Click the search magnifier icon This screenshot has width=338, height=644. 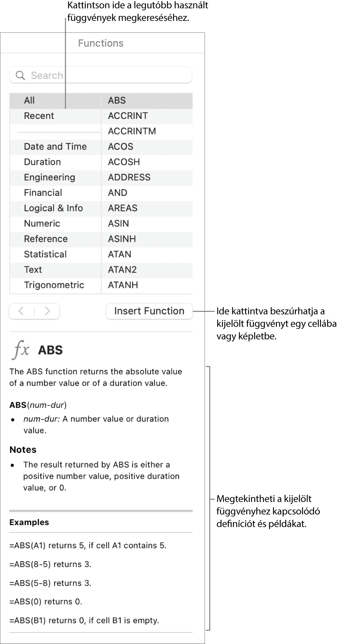(x=21, y=76)
